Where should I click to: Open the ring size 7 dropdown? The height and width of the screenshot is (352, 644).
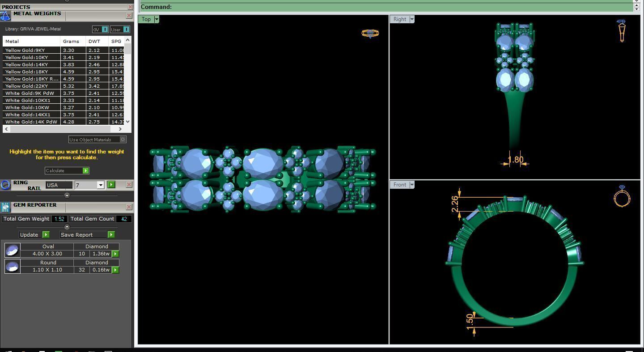101,185
